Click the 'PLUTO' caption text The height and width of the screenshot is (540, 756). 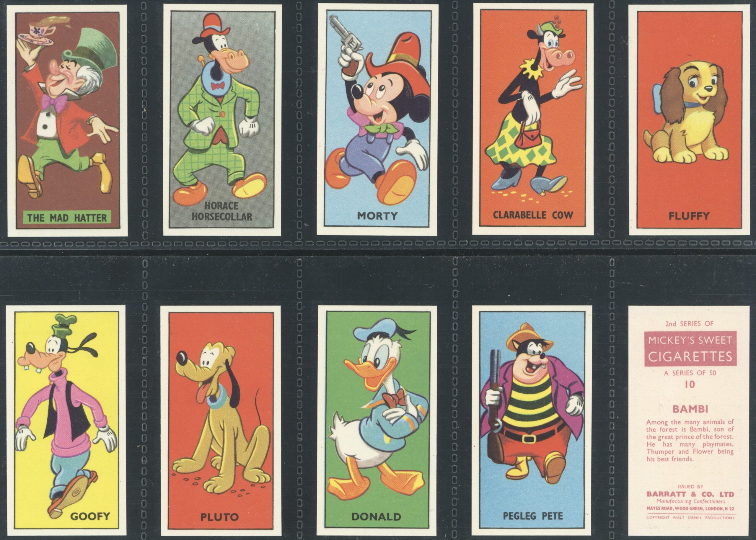coord(219,517)
